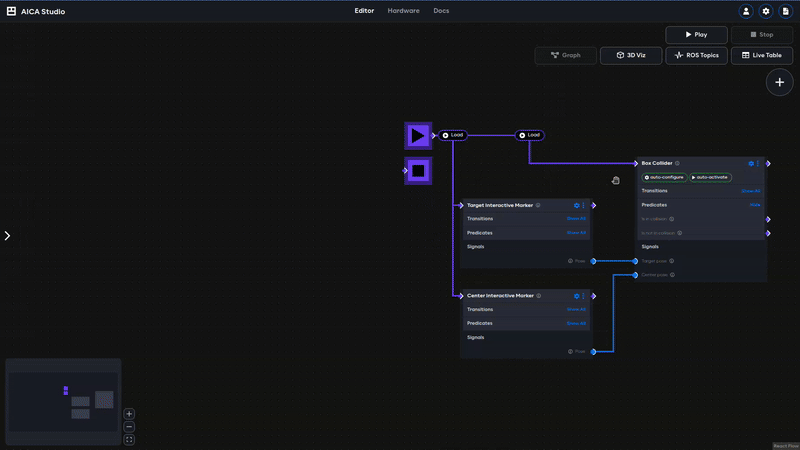
Task: Show all Center Interactive Marker transitions
Action: coord(576,310)
